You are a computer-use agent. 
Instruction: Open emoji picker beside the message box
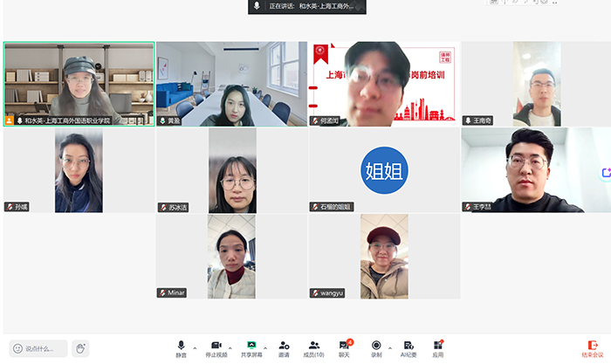[x=17, y=348]
